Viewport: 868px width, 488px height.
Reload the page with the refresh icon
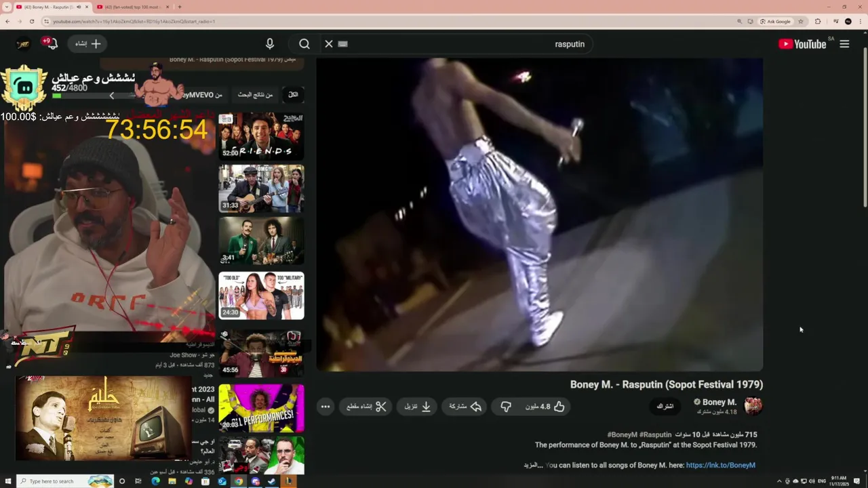31,21
